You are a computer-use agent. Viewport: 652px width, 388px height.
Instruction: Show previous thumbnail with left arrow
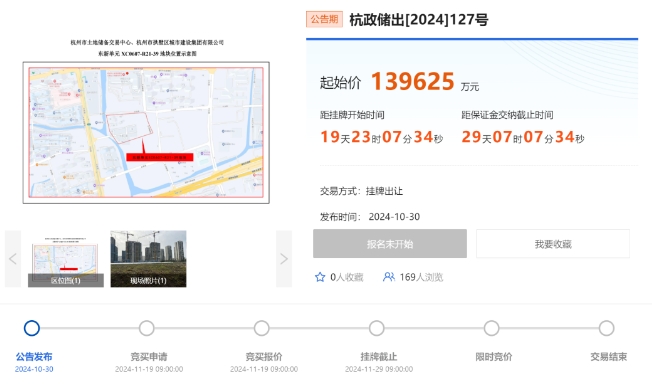click(x=13, y=259)
